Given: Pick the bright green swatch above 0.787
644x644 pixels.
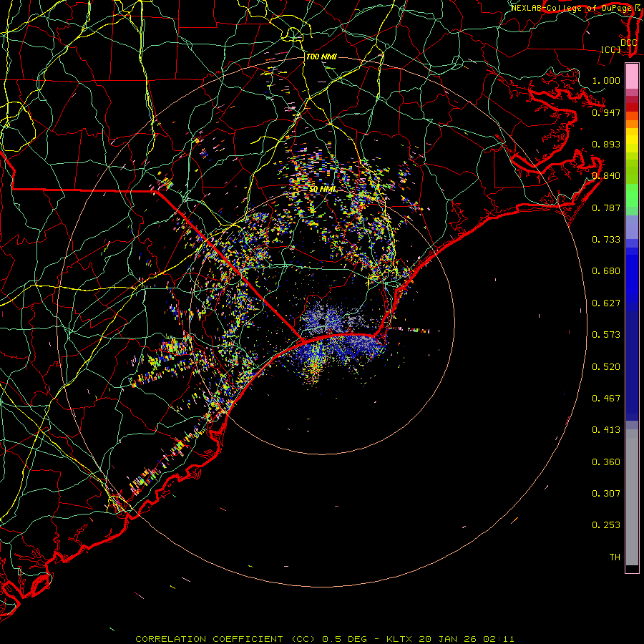Looking at the screenshot, I should click(x=632, y=195).
